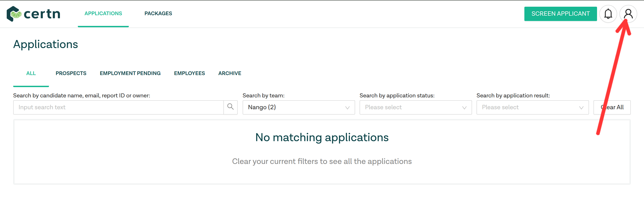644x201 pixels.
Task: Open the notifications bell
Action: (x=608, y=14)
